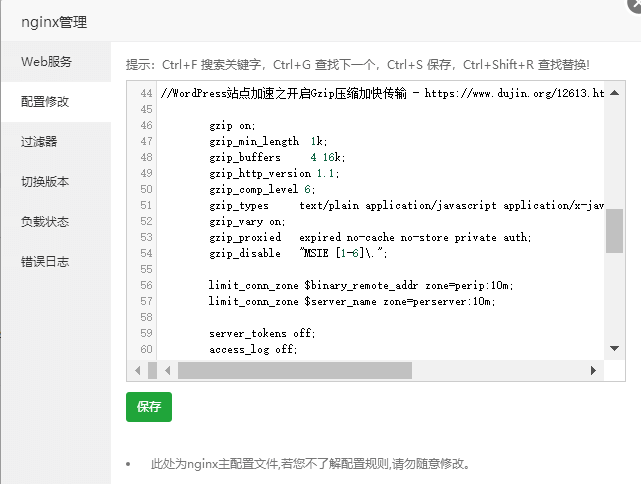Click the 'gzip_comp_level 6;' line
Screen dimensions: 641x484
(x=262, y=189)
